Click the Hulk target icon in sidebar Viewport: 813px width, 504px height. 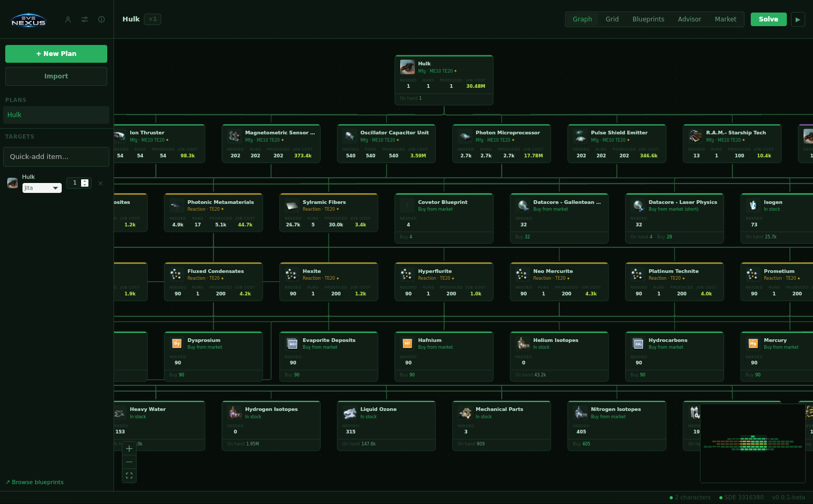(x=13, y=183)
